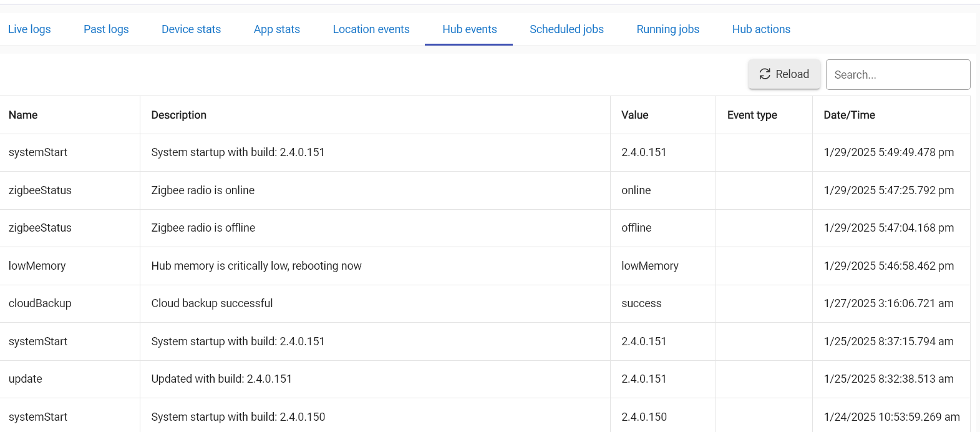The height and width of the screenshot is (432, 980).
Task: Open the Hub actions tab
Action: tap(761, 29)
